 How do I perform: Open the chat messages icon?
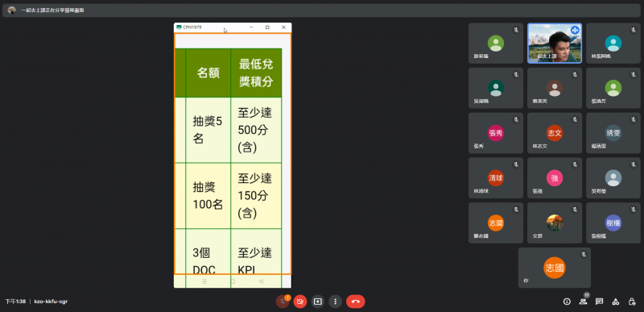[x=599, y=302]
